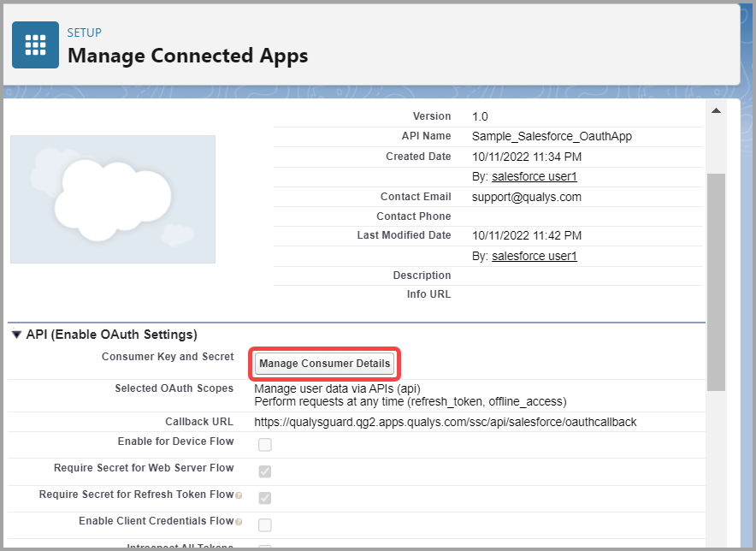
Task: Click the cloud logo image
Action: (x=113, y=199)
